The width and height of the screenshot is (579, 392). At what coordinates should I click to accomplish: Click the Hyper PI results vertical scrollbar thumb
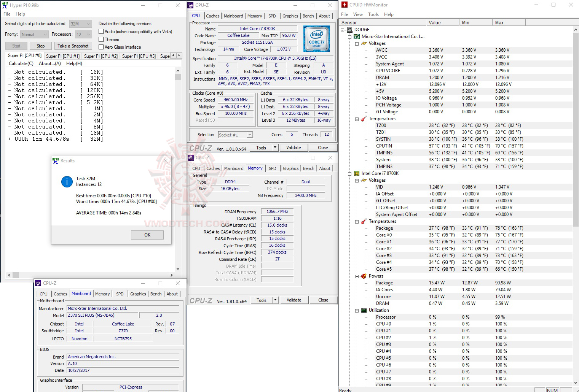(178, 77)
